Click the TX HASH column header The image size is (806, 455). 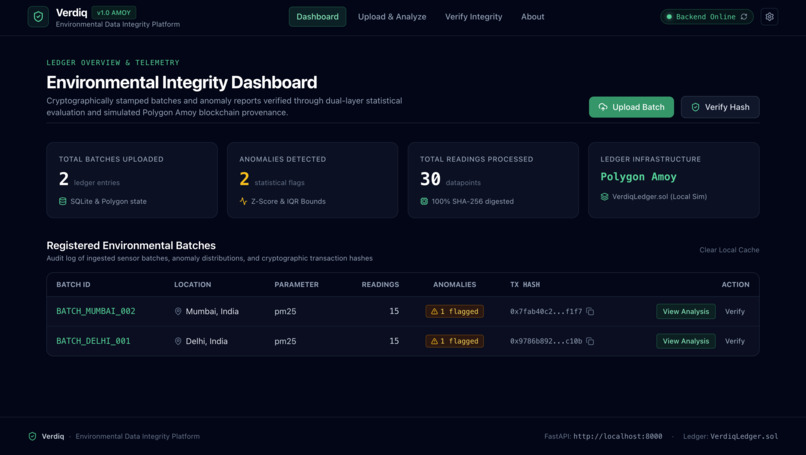click(525, 284)
